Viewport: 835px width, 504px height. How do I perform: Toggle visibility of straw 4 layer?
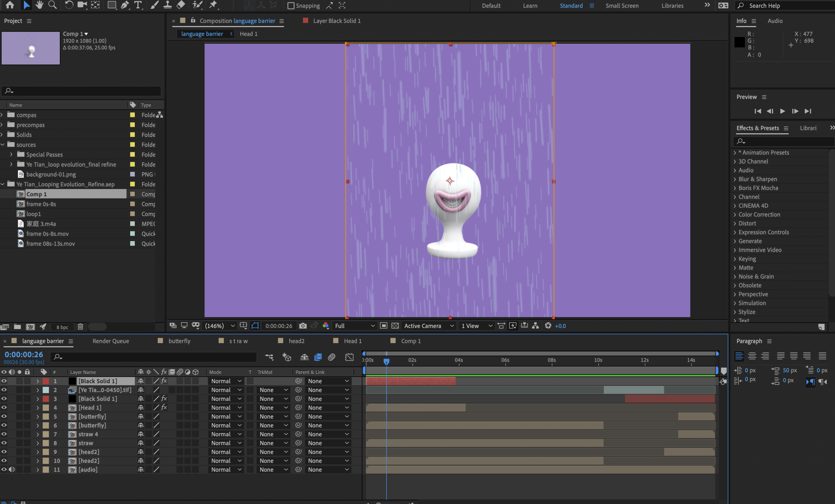4,434
